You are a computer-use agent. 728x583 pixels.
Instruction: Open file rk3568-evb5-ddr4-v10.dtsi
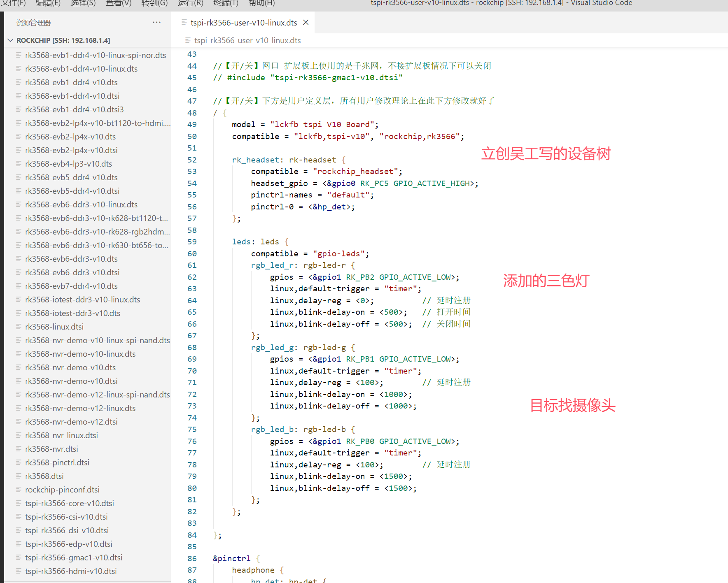tap(72, 191)
